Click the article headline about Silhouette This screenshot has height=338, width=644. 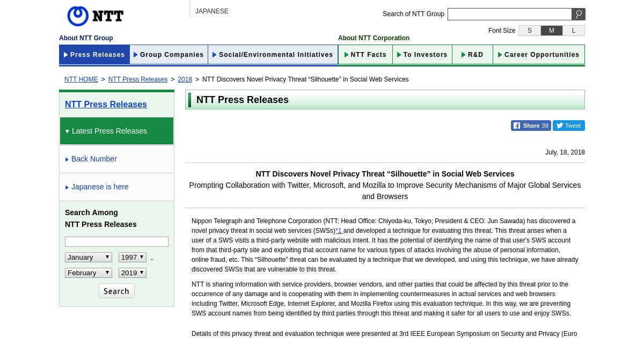click(x=385, y=174)
